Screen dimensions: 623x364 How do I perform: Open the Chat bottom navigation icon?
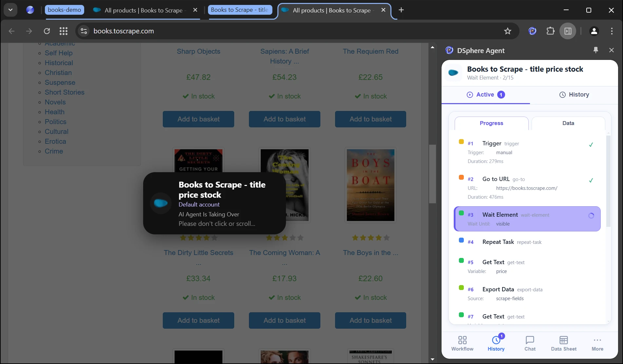(x=530, y=343)
